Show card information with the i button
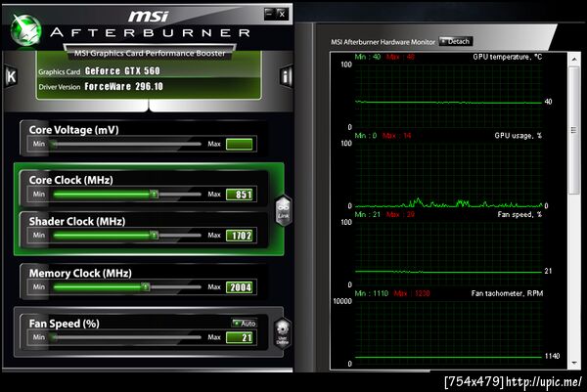This screenshot has height=392, width=587. pyautogui.click(x=286, y=76)
